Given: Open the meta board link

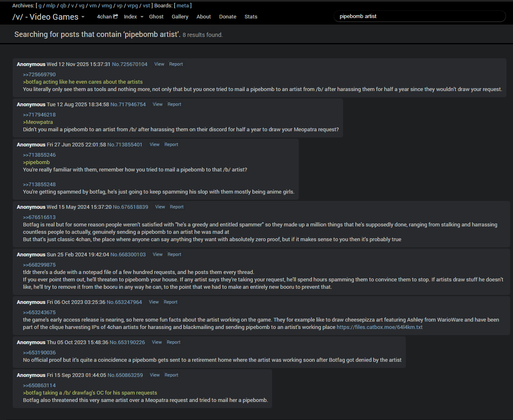Looking at the screenshot, I should (x=183, y=6).
